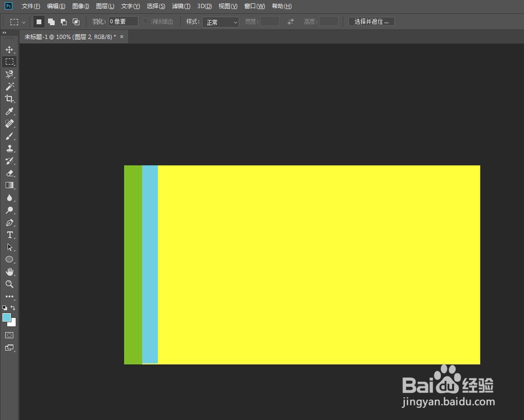Screen dimensions: 524x420
Task: Click the white background color swatch
Action: (x=13, y=323)
